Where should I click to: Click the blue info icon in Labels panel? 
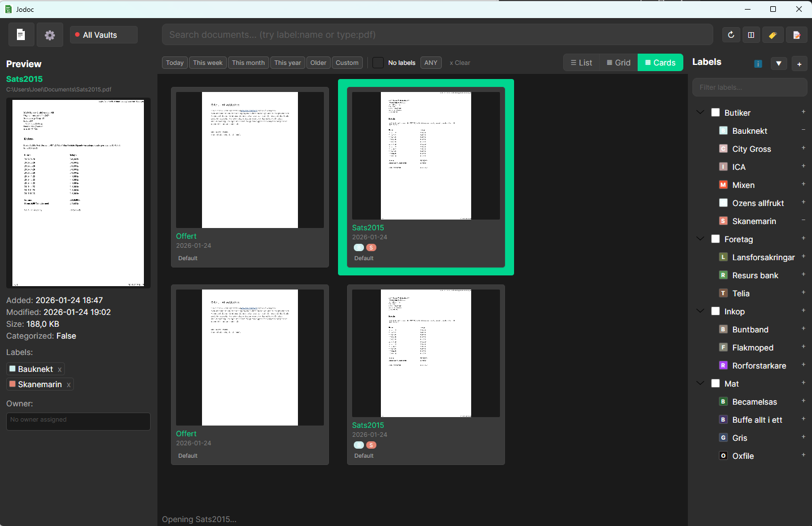coord(758,64)
